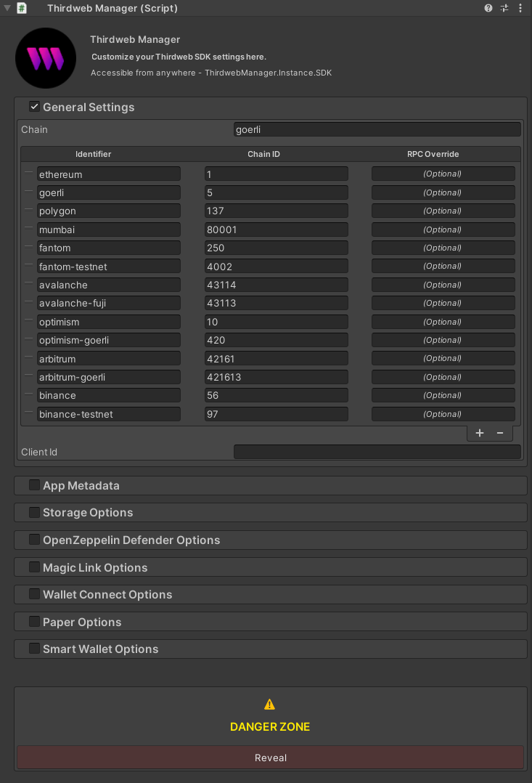Open the component three-dot context menu
Viewport: 532px width, 783px height.
[x=520, y=8]
